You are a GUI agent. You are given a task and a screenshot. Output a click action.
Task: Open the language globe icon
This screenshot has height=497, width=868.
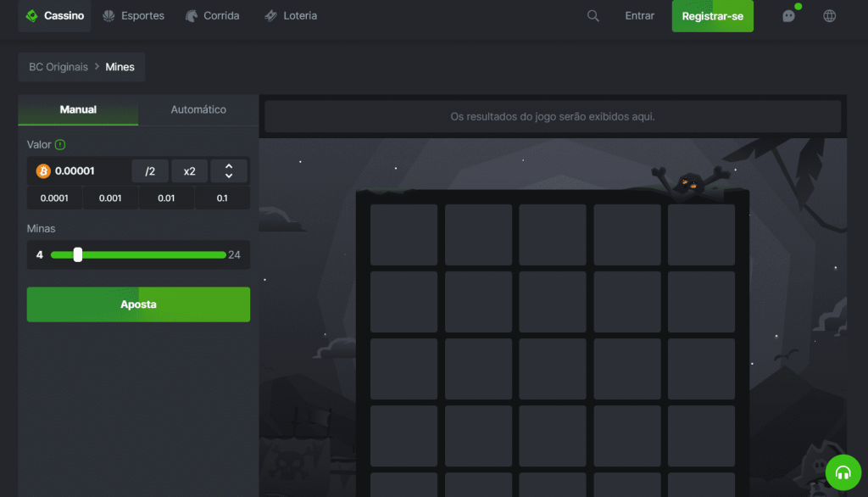tap(828, 15)
